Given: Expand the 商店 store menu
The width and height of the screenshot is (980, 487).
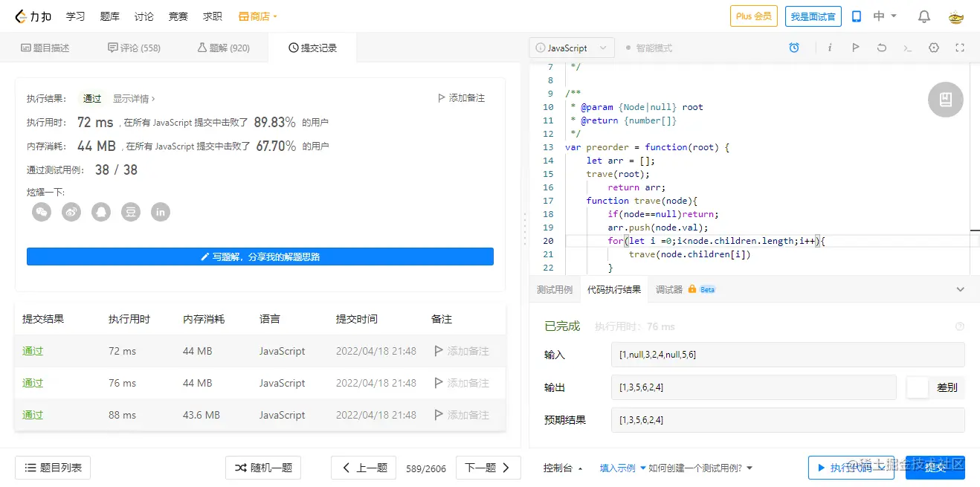Looking at the screenshot, I should (258, 16).
